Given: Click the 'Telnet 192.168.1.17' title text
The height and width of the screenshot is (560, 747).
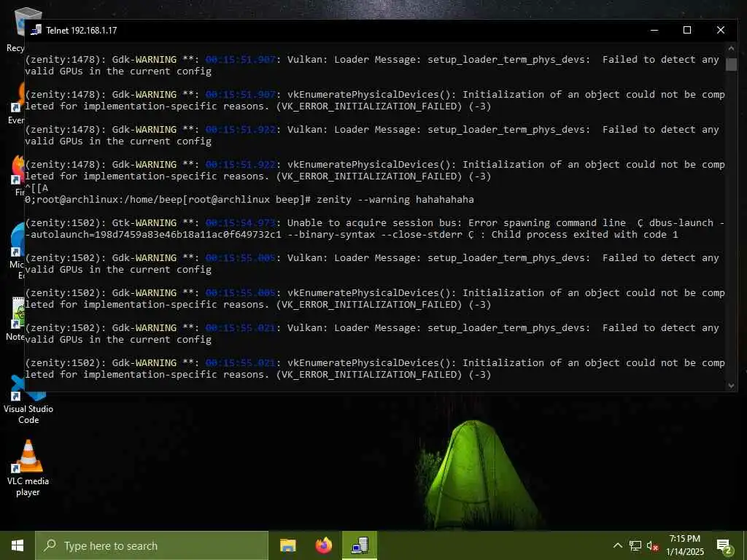Looking at the screenshot, I should point(82,31).
